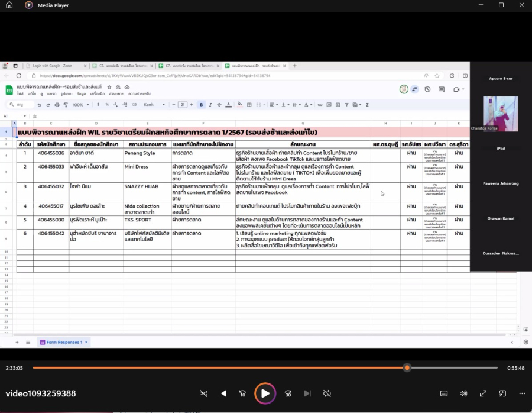Image resolution: width=532 pixels, height=413 pixels.
Task: Increase font size with the plus button
Action: (192, 105)
